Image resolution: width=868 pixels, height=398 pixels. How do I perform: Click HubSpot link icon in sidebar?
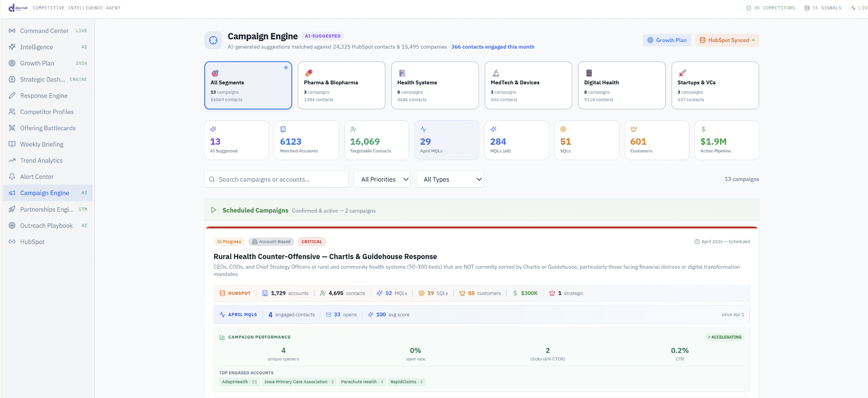point(12,242)
